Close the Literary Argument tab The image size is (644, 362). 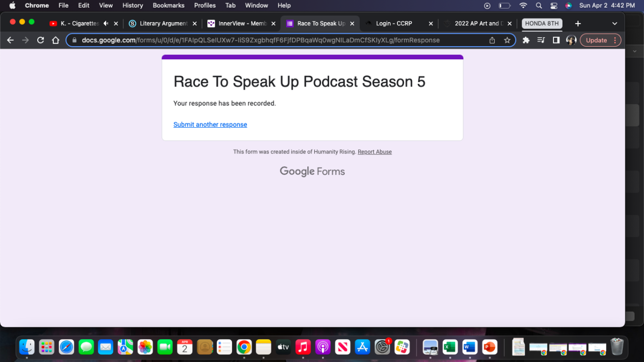(x=195, y=24)
